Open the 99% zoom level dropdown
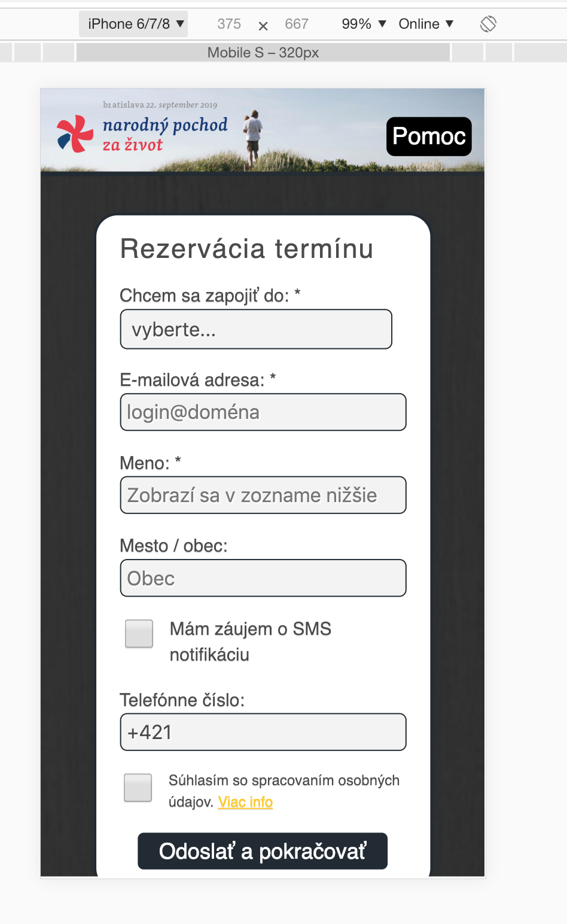The image size is (567, 924). pyautogui.click(x=364, y=24)
